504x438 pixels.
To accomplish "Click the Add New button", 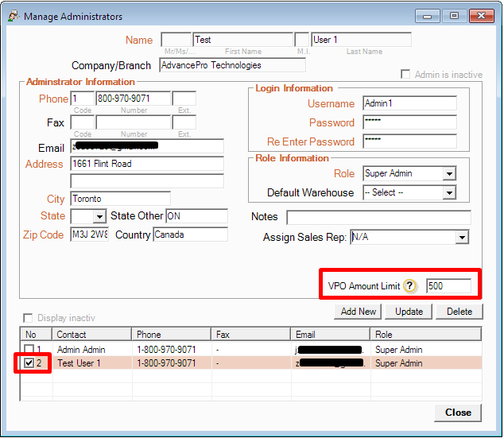I will [359, 312].
